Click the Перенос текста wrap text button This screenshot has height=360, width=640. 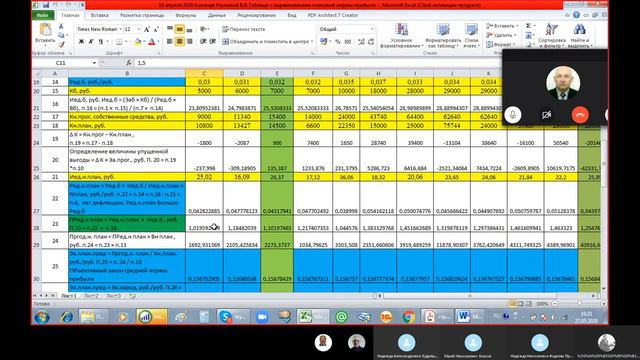[244, 29]
